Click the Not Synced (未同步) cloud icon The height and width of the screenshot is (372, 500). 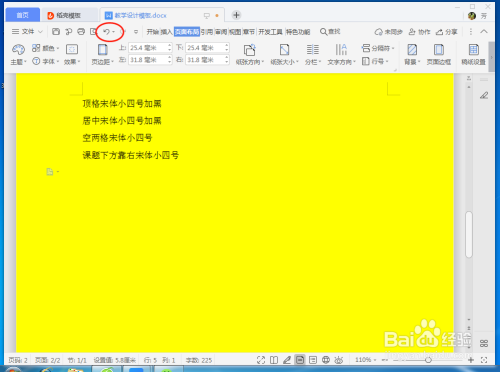tap(378, 32)
